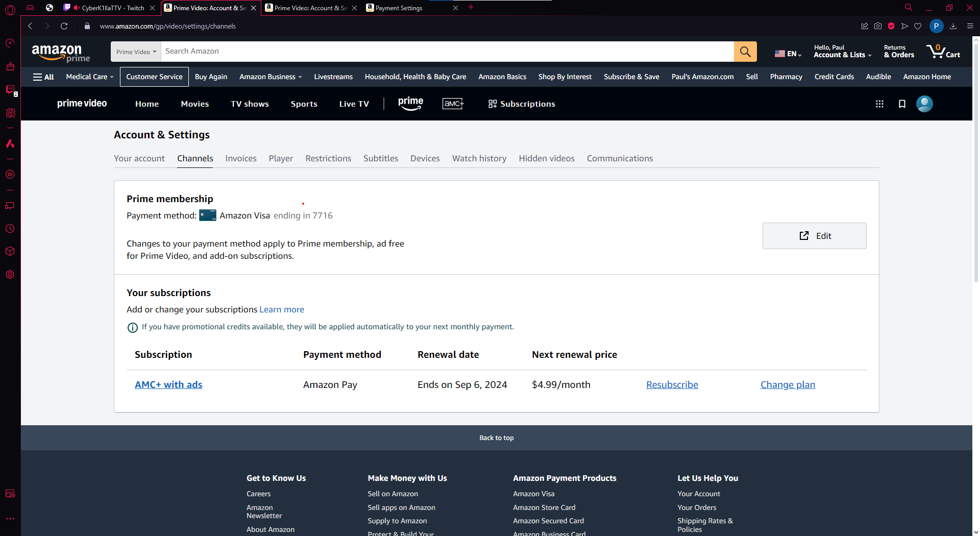Open the image gallery icon near sidebar bottom
This screenshot has width=980, height=536.
(x=10, y=494)
